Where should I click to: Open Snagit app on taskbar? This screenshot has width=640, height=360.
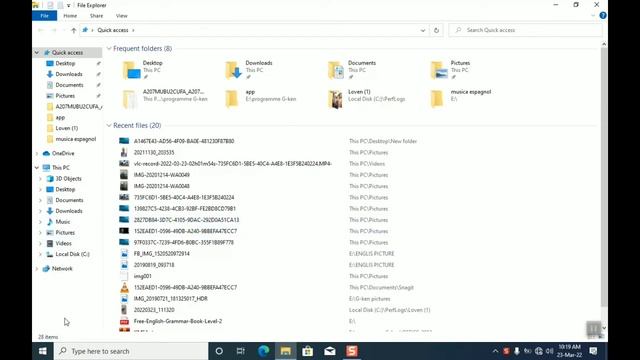click(352, 351)
